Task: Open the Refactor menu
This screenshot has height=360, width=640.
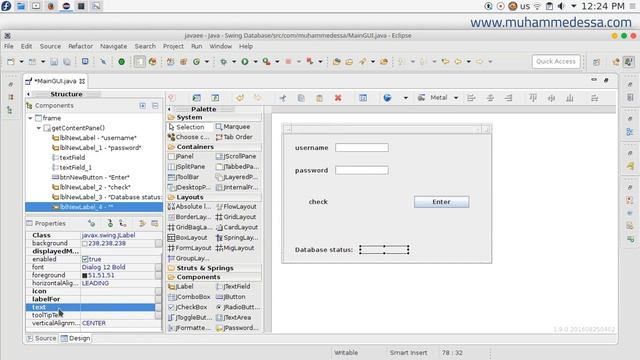Action: click(80, 47)
